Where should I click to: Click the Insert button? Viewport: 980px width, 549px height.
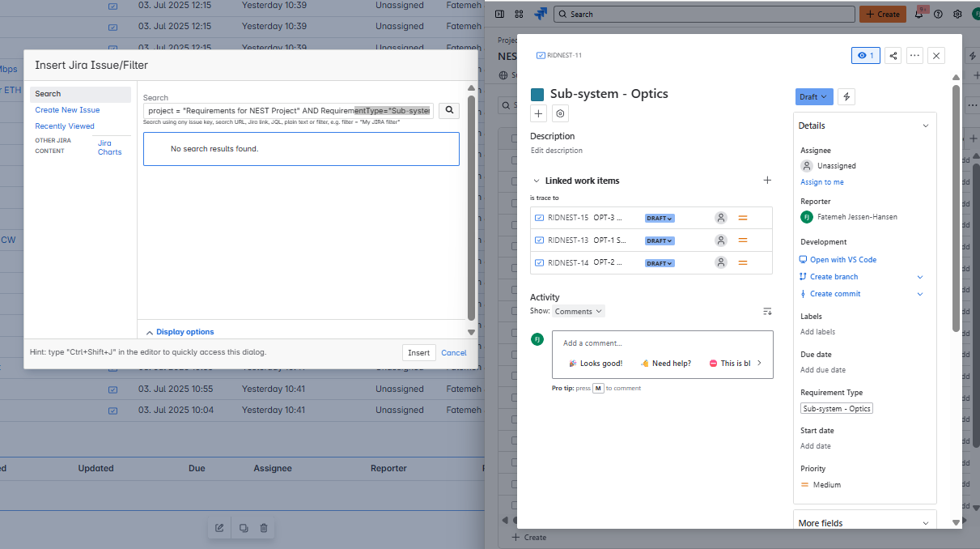(x=419, y=353)
